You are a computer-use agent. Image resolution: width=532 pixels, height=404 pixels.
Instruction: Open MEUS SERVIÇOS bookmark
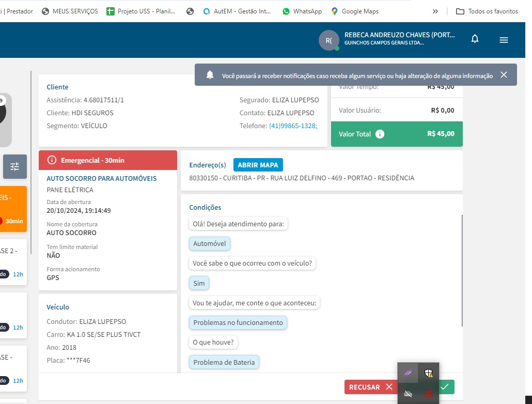pos(70,11)
